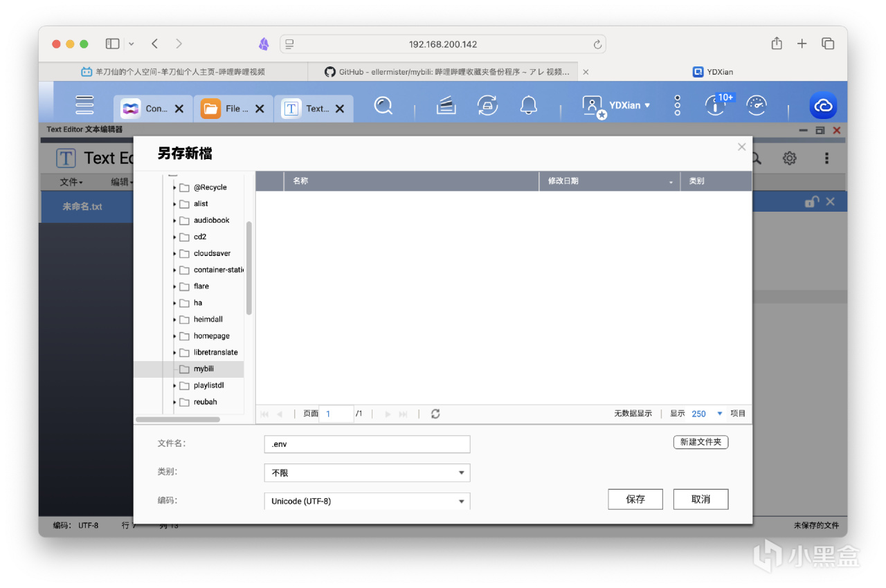
Task: Click the Text Editor search magnifier icon
Action: [x=757, y=158]
